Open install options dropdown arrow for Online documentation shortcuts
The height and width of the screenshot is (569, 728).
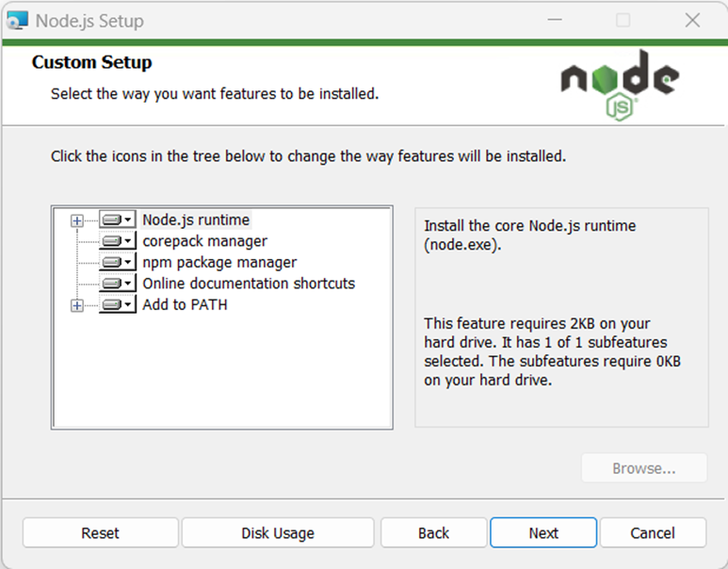point(128,284)
